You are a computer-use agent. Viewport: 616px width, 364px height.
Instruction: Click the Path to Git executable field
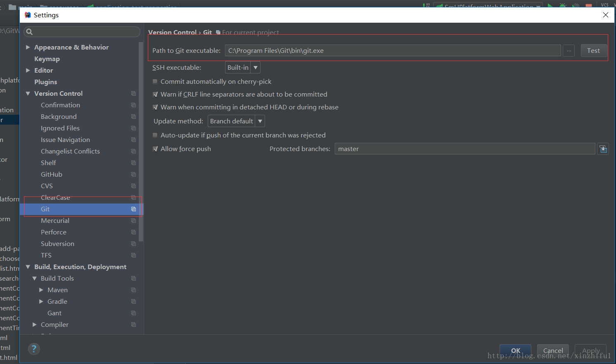[x=393, y=51]
